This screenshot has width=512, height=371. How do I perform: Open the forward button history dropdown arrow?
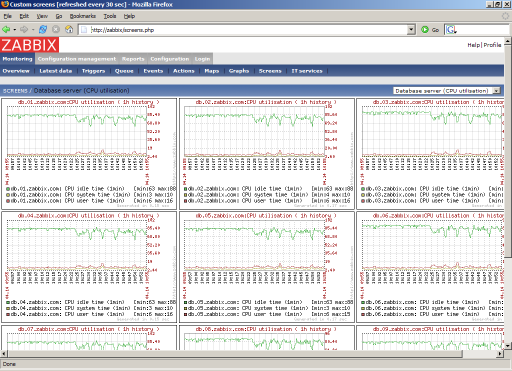[33, 30]
